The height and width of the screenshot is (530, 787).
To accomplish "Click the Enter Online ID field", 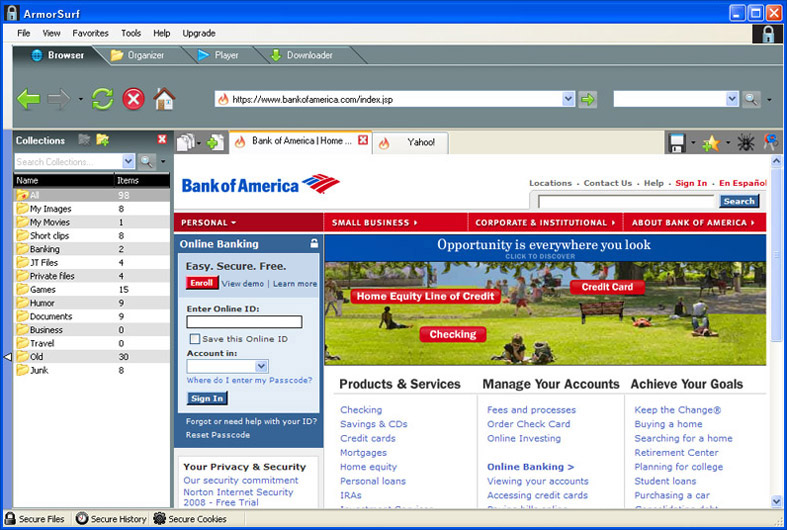I will [244, 322].
